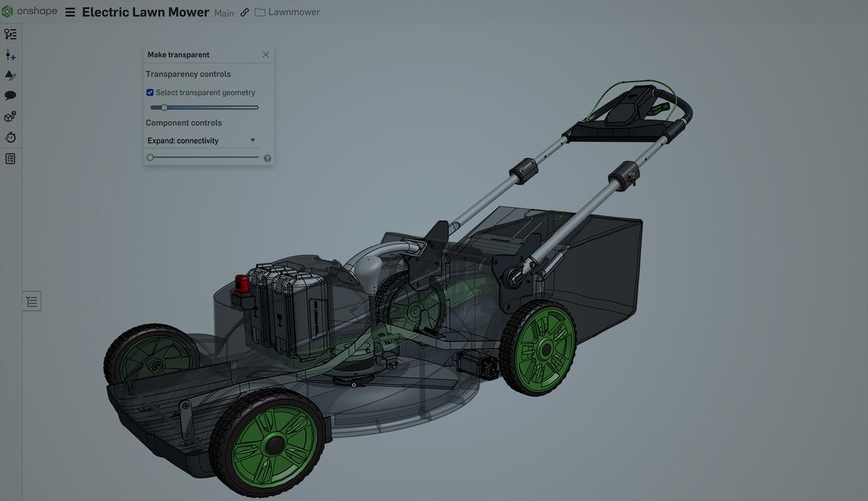Select the insert tool in the sidebar
Screen dimensions: 868x501
pyautogui.click(x=10, y=54)
